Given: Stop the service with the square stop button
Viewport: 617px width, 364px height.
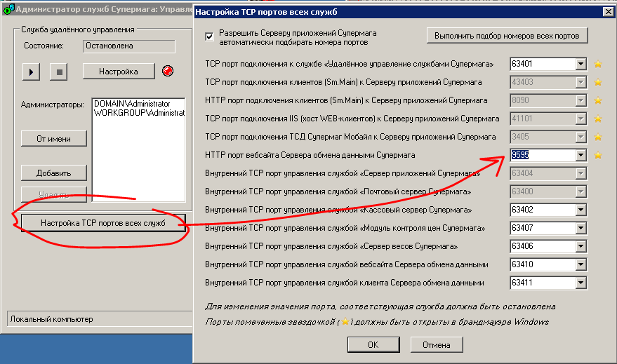Looking at the screenshot, I should coord(59,72).
